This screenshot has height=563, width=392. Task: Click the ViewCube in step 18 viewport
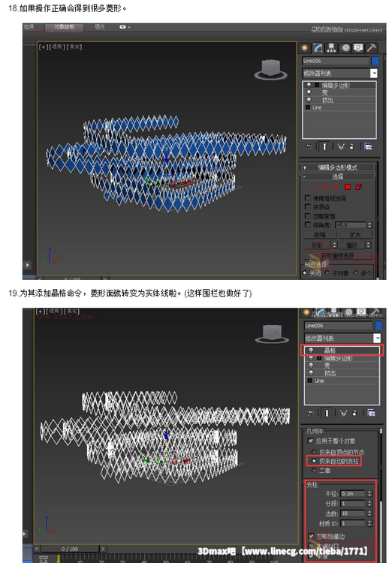click(271, 70)
